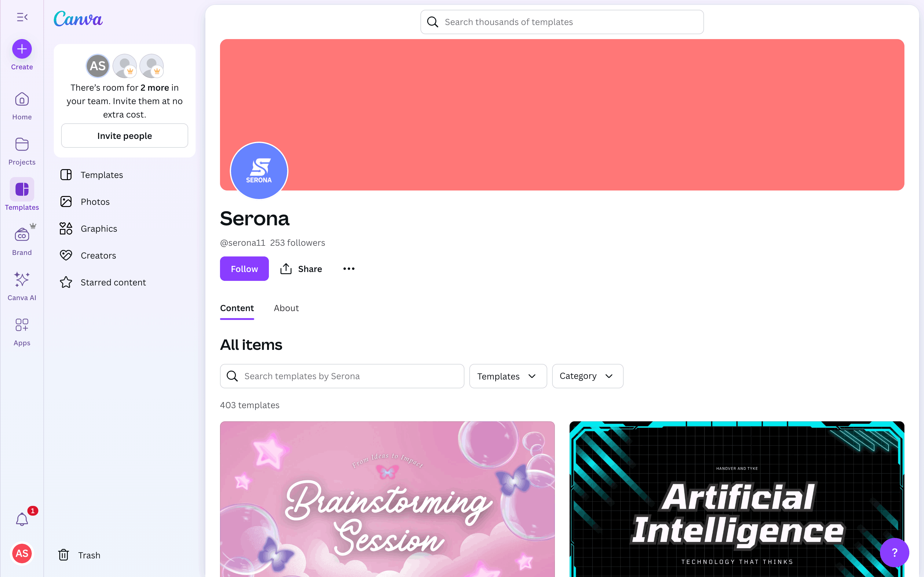Open the more options ellipsis menu

(349, 269)
